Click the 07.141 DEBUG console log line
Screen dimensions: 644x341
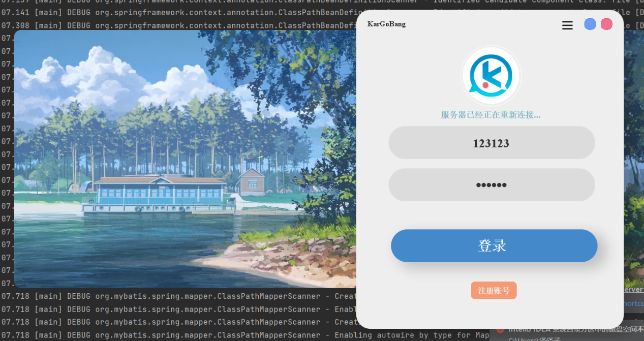point(178,12)
